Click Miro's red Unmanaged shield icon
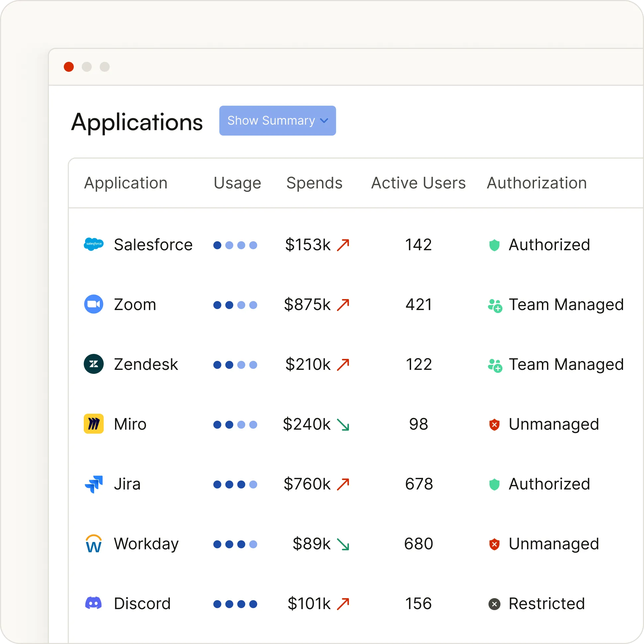 point(494,425)
